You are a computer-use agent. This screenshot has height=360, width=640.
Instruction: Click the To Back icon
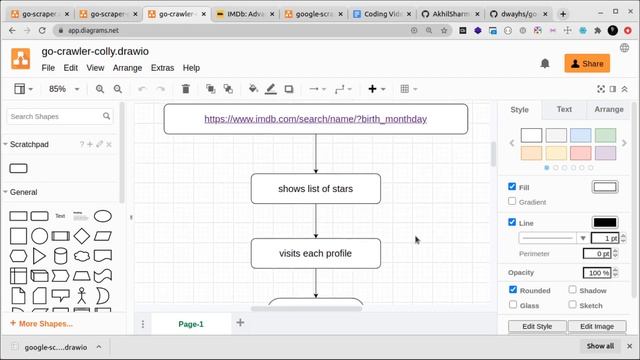pyautogui.click(x=228, y=89)
